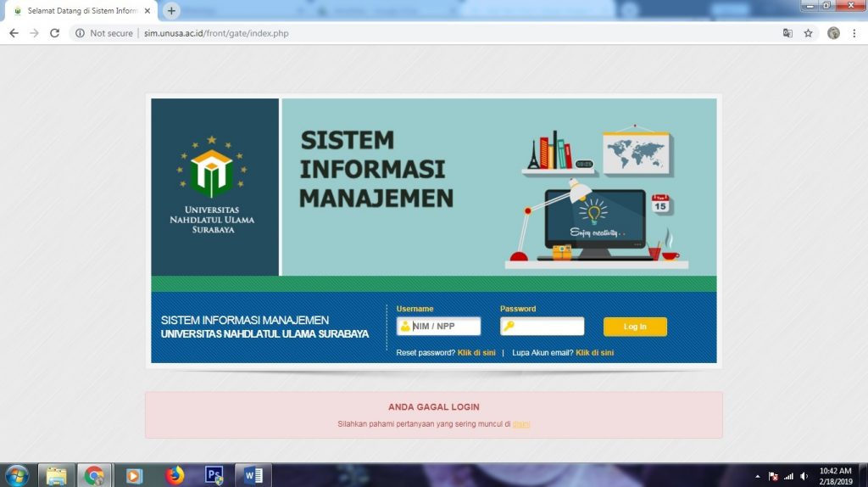
Task: Open site info via Not secure icon
Action: tap(81, 33)
